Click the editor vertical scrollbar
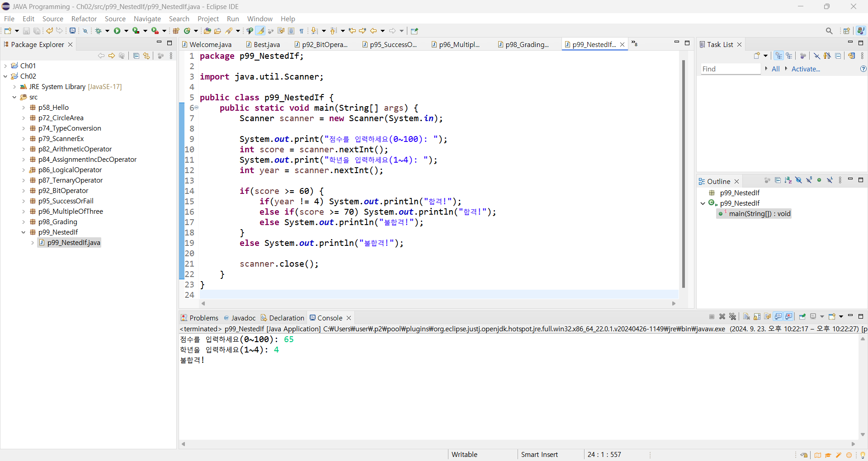868x461 pixels. (x=684, y=174)
